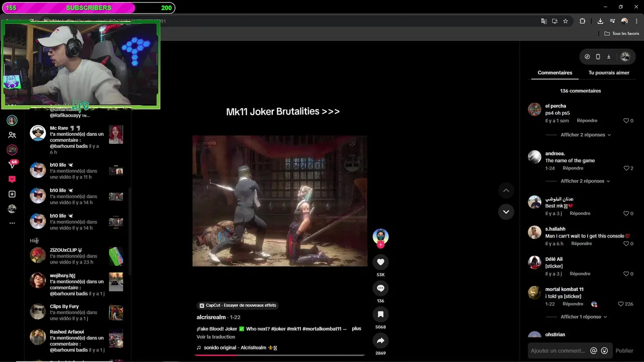Open the friends icon in TikTok sidebar
Viewport: 644px width, 362px height.
pos(12,135)
